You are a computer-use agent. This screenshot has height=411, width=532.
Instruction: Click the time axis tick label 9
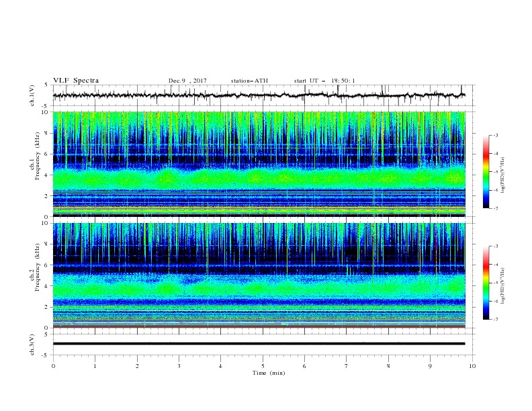[x=430, y=366]
